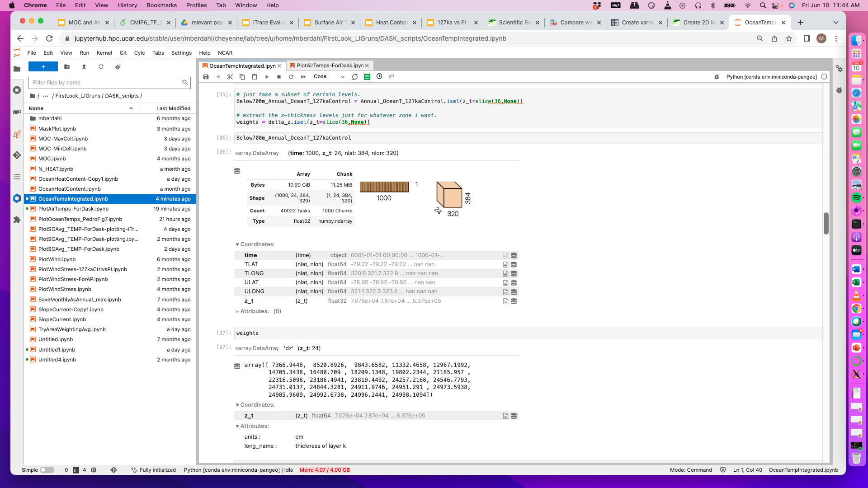Click the Git clone icon in file browser
Screen dimensions: 868x488
[118, 67]
